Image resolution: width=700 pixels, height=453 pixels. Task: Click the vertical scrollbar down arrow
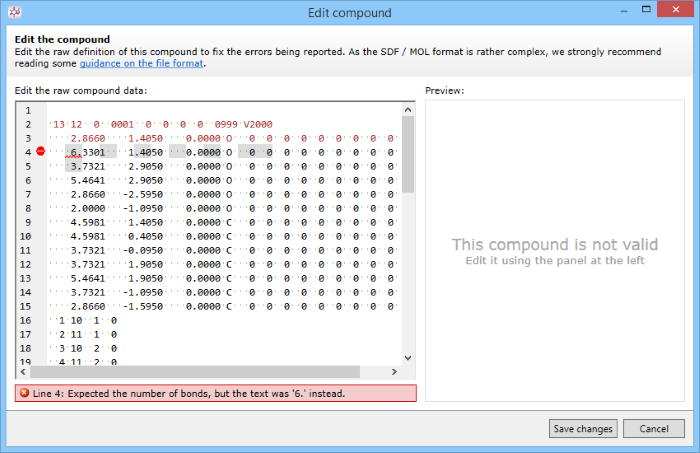408,358
